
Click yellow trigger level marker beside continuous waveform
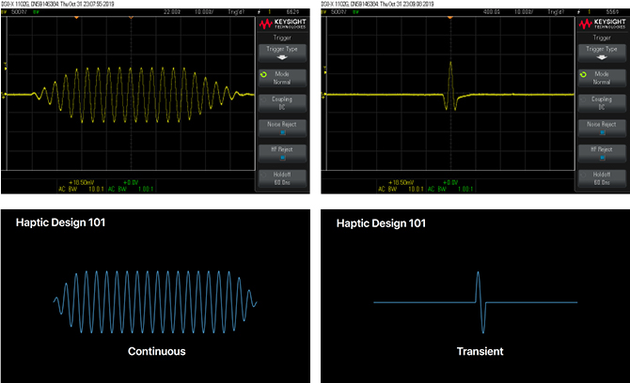pos(6,69)
